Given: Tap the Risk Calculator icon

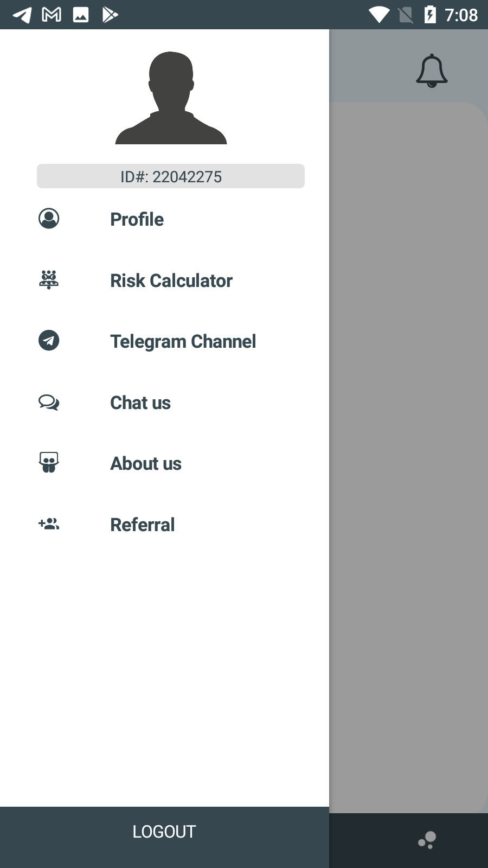Looking at the screenshot, I should [x=49, y=280].
